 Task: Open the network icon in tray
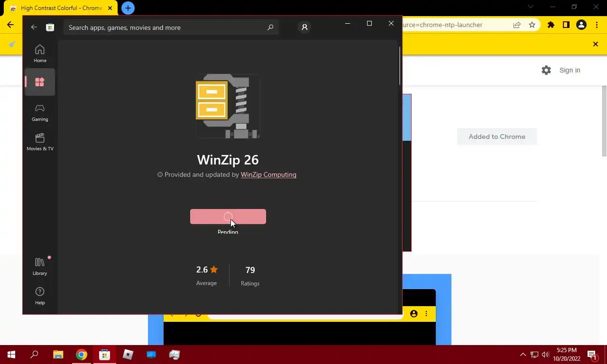[x=534, y=355]
